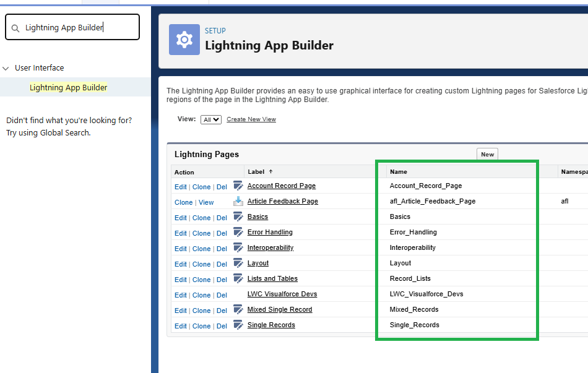Edit the Lists and Tables page
Image resolution: width=588 pixels, height=373 pixels.
[x=180, y=280]
